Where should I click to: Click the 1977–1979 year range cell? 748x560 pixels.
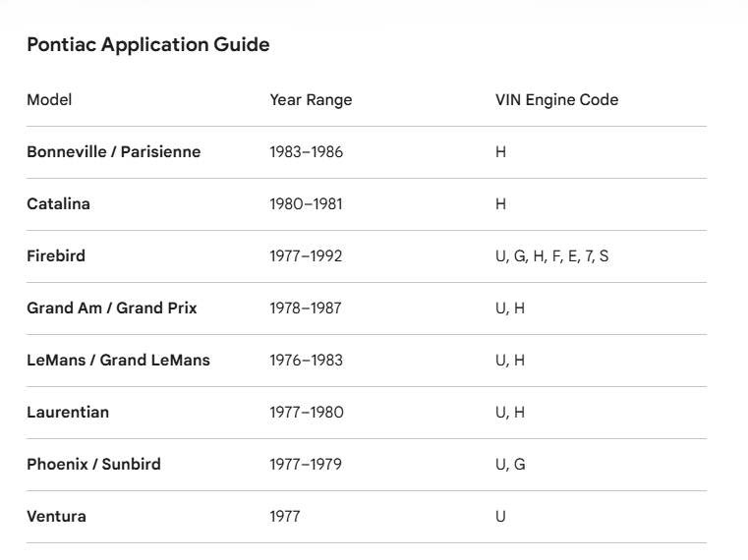pos(306,464)
